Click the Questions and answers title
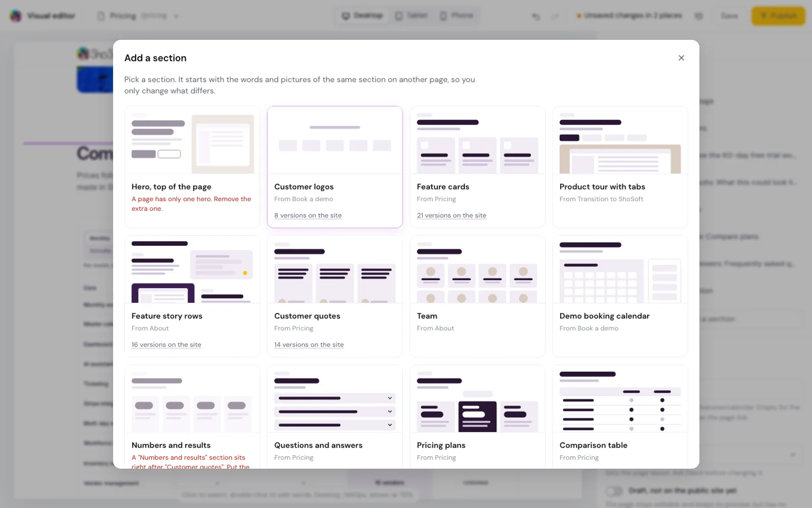The height and width of the screenshot is (508, 812). pyautogui.click(x=318, y=446)
